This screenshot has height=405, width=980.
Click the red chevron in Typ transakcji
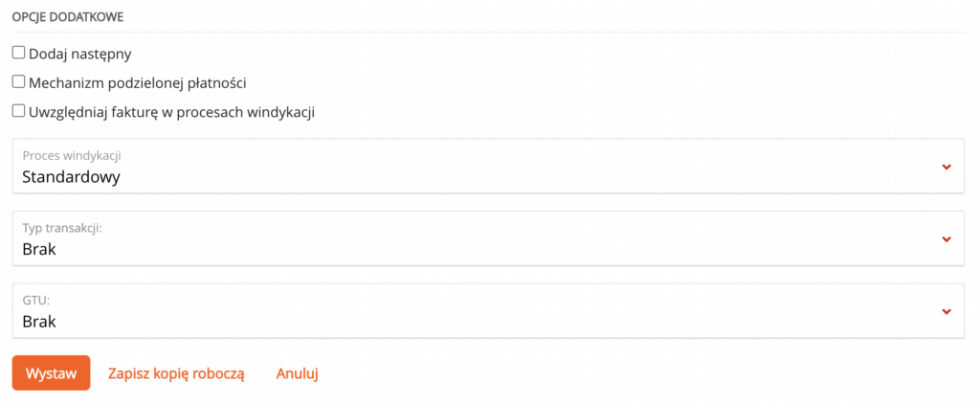click(x=946, y=238)
